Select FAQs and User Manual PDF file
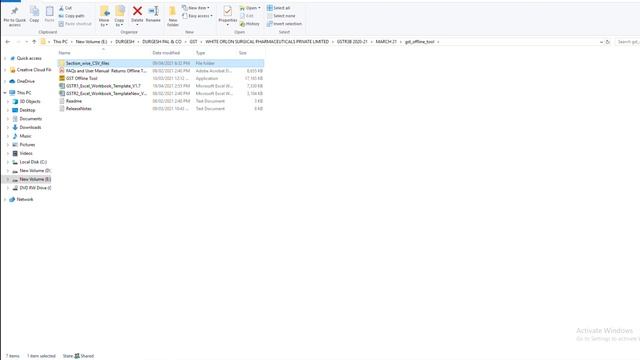This screenshot has height=360, width=640. click(x=160, y=71)
